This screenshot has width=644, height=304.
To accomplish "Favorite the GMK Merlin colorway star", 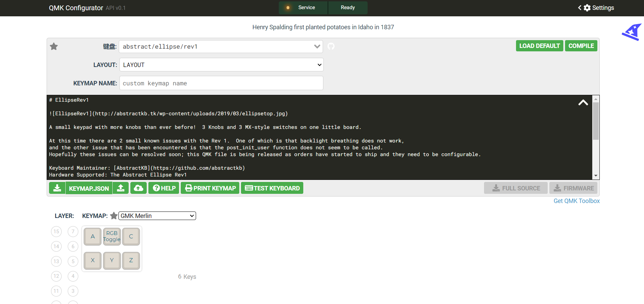I will [114, 216].
